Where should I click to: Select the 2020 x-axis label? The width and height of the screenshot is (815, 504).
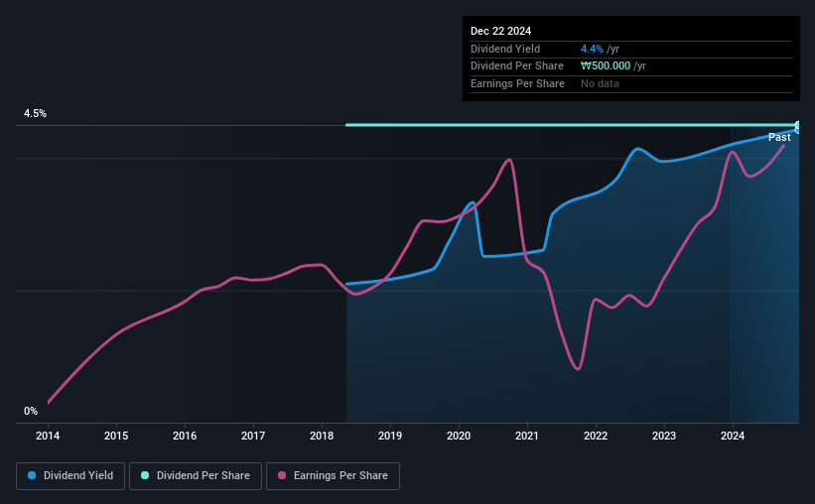[x=459, y=436]
